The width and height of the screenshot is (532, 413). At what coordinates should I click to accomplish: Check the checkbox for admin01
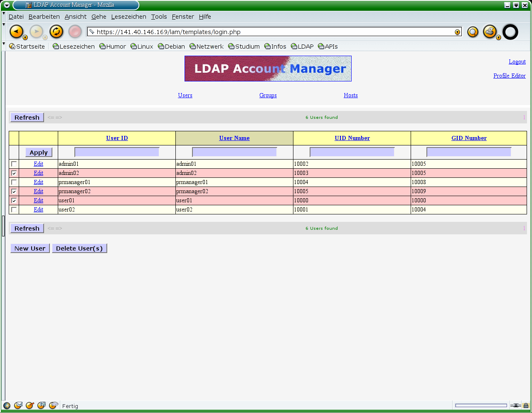pos(14,164)
